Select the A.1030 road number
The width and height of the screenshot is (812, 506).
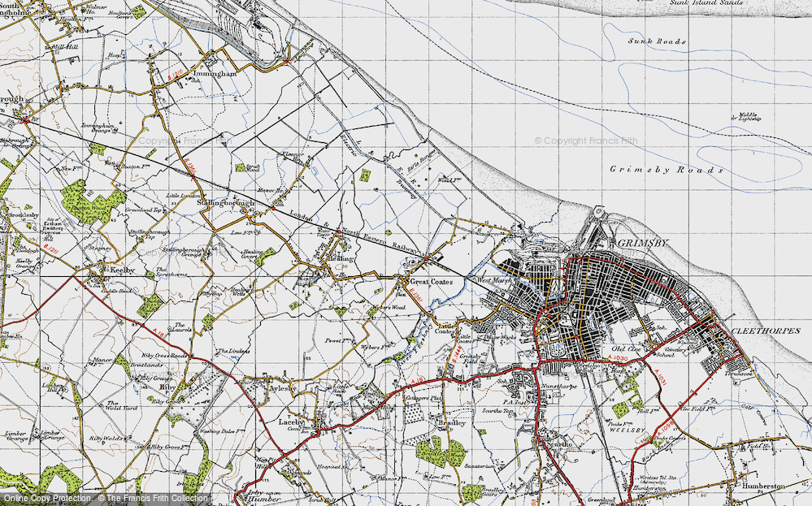[x=618, y=358]
